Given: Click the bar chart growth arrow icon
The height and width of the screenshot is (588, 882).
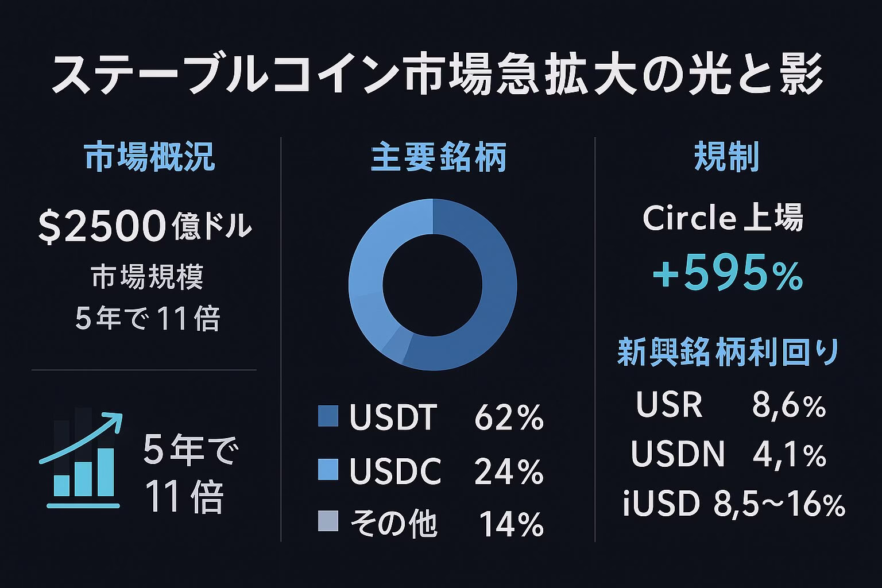Looking at the screenshot, I should 80,460.
